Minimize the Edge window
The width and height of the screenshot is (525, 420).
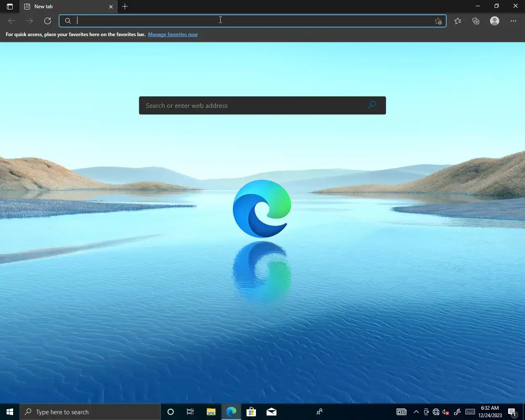pyautogui.click(x=477, y=6)
